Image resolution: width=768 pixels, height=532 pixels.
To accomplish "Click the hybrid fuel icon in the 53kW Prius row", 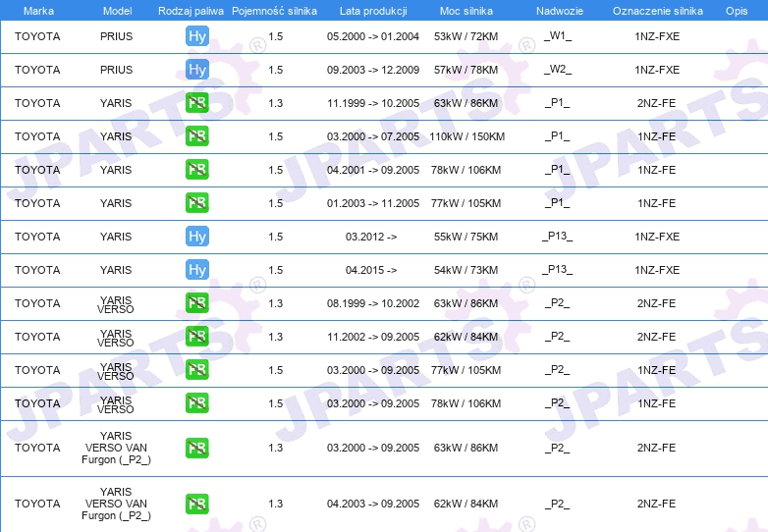I will pos(196,36).
